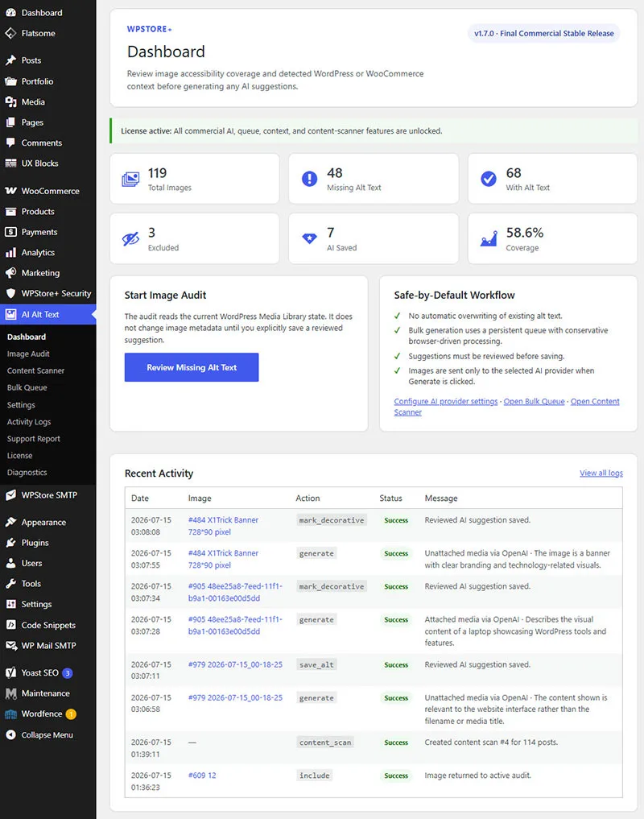The width and height of the screenshot is (644, 819).
Task: Click the Analytics bar chart icon
Action: [x=10, y=252]
